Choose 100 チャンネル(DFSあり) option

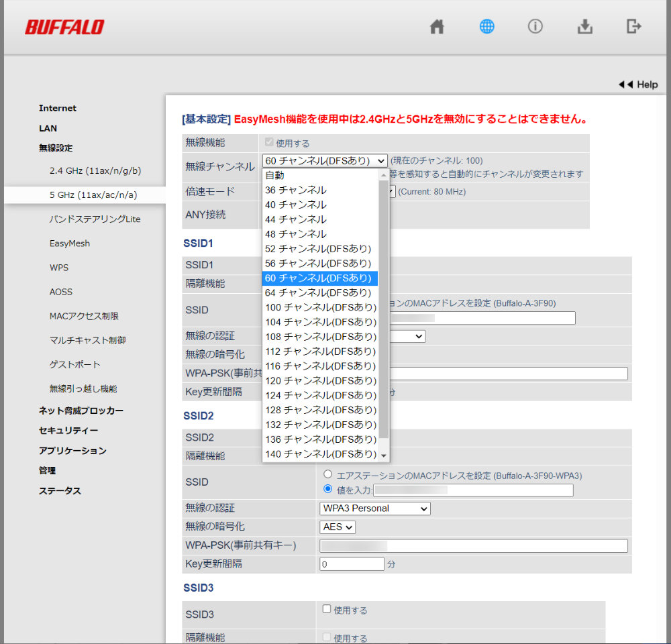(x=319, y=307)
